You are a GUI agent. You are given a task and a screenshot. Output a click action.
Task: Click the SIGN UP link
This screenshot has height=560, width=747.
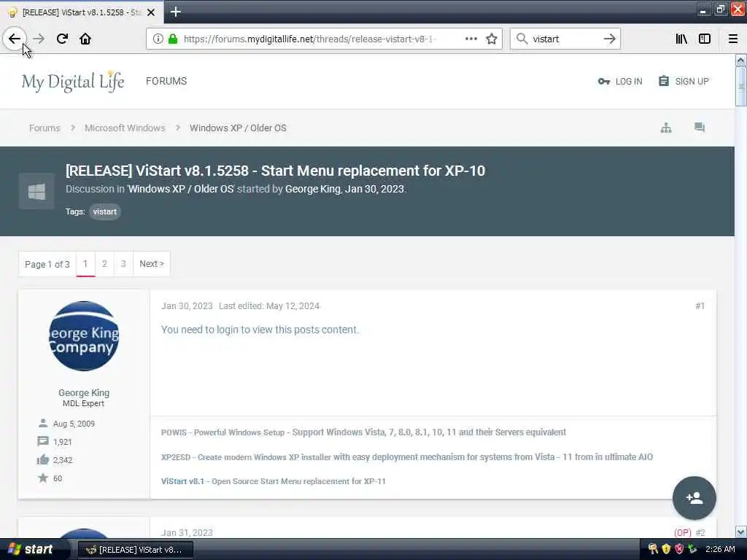click(x=684, y=82)
